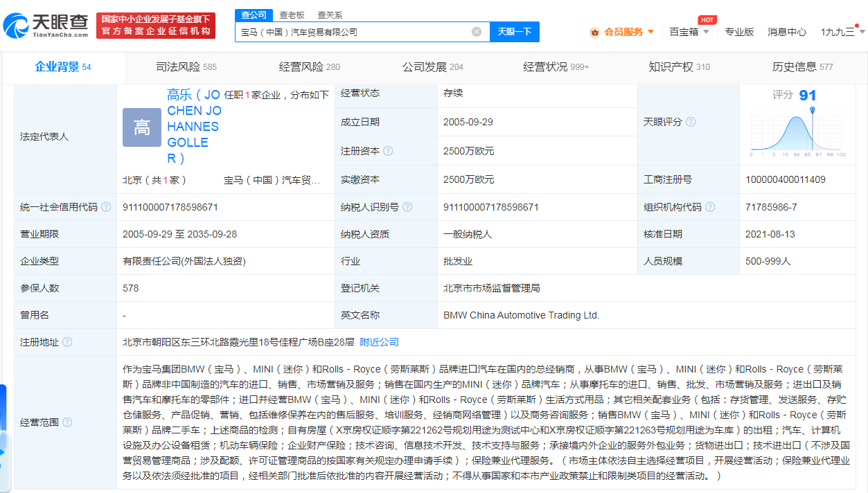Open help icon beside 统一社会信用代码
868x493 pixels.
pyautogui.click(x=106, y=207)
